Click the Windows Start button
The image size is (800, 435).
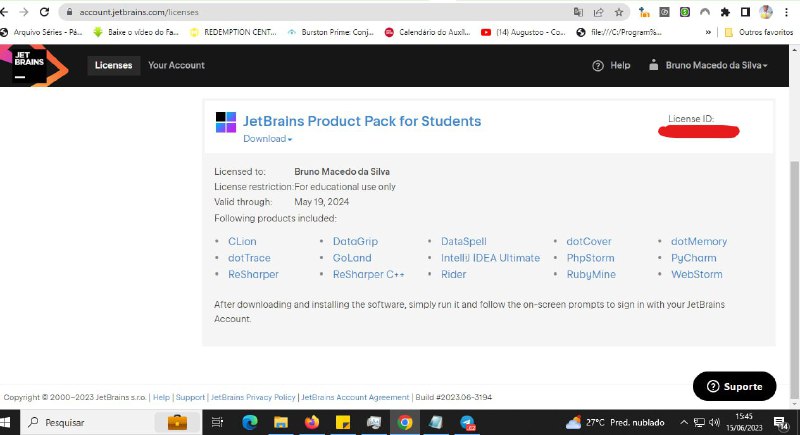[x=5, y=422]
